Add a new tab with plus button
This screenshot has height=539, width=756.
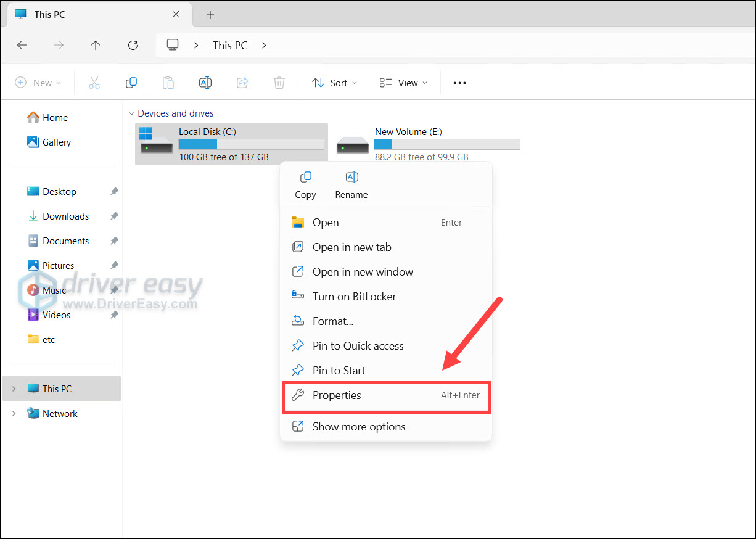[210, 14]
